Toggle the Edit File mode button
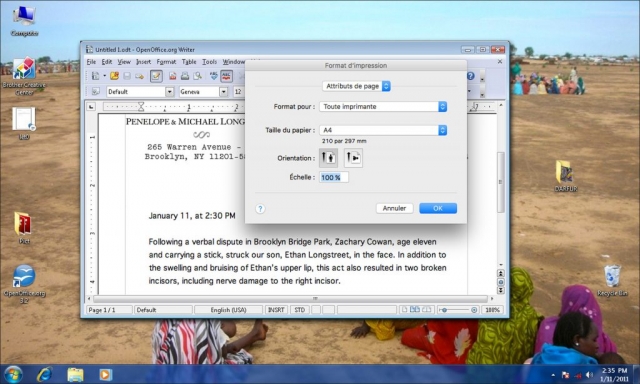 (156, 76)
